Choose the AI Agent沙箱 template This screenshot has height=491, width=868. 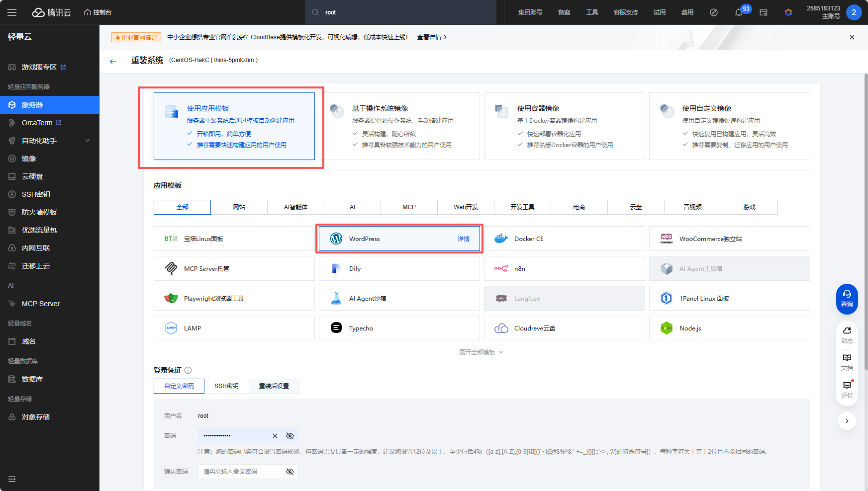(x=399, y=298)
